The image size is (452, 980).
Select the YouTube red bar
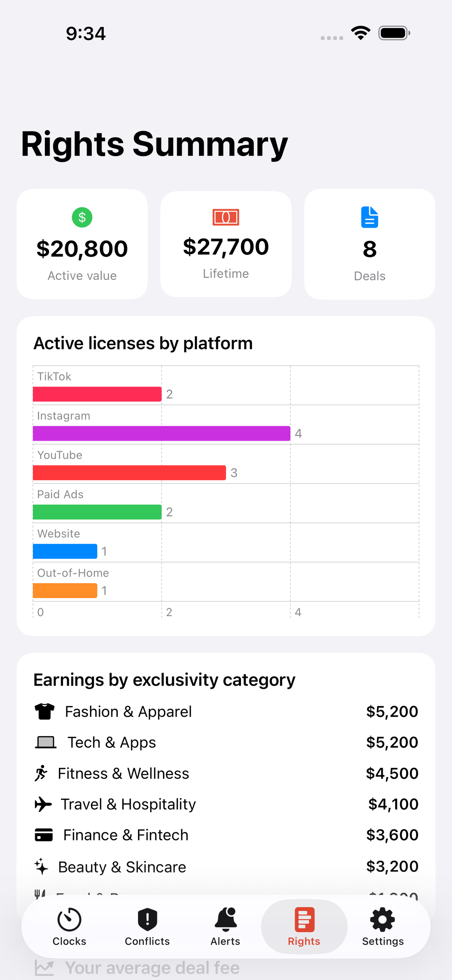click(129, 472)
